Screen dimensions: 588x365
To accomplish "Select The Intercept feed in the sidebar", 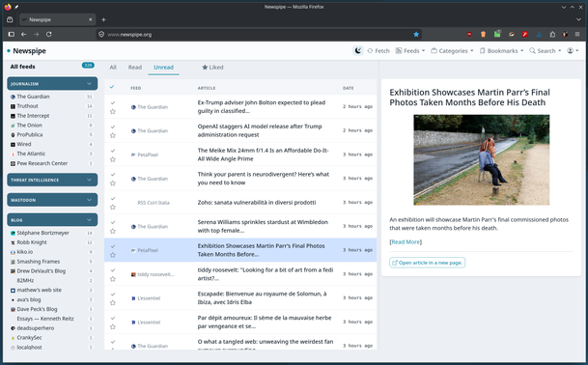I will (x=33, y=116).
